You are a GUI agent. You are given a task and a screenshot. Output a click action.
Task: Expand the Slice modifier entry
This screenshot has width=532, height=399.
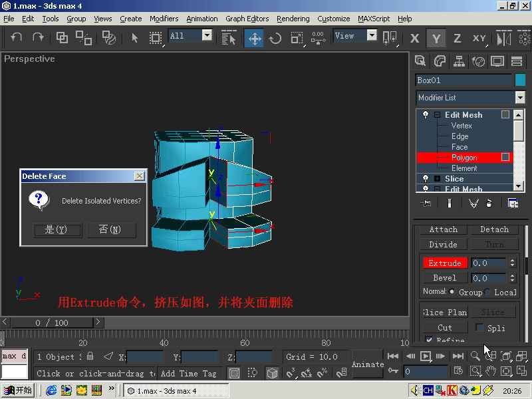click(438, 178)
